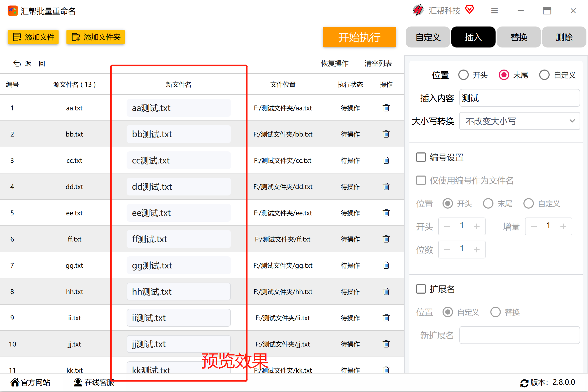Remove dd.txt using its trash icon

386,187
